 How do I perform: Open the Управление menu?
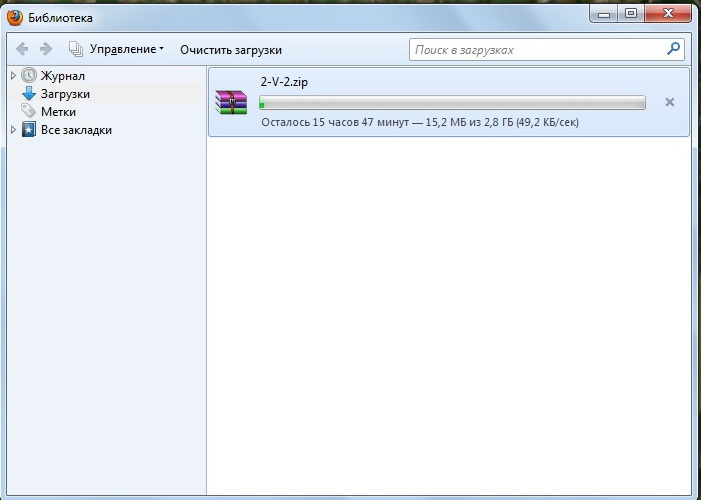(x=127, y=49)
